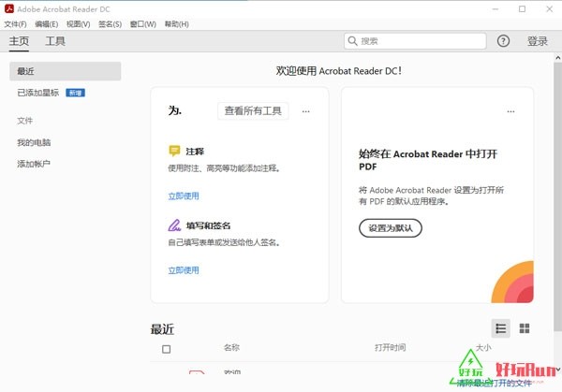Open the 帮助(H) menu
The height and width of the screenshot is (392, 562).
tap(177, 24)
